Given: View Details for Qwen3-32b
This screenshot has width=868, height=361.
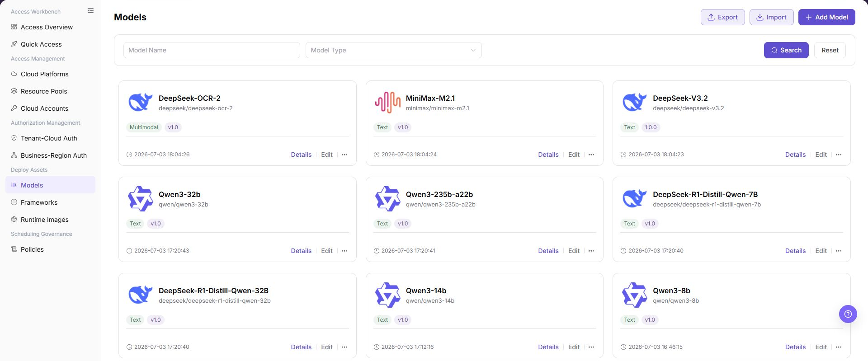Looking at the screenshot, I should click(301, 251).
